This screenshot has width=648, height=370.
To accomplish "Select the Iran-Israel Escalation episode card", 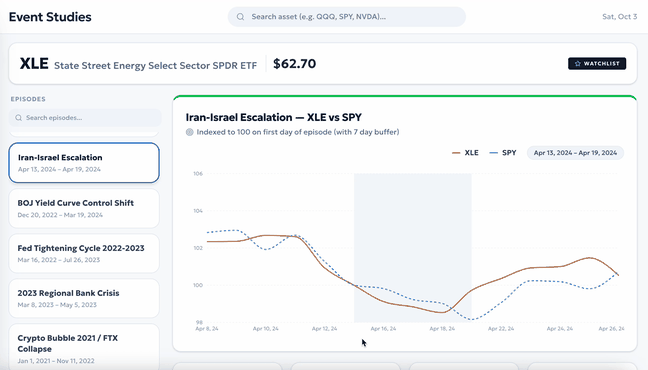I will pyautogui.click(x=84, y=163).
